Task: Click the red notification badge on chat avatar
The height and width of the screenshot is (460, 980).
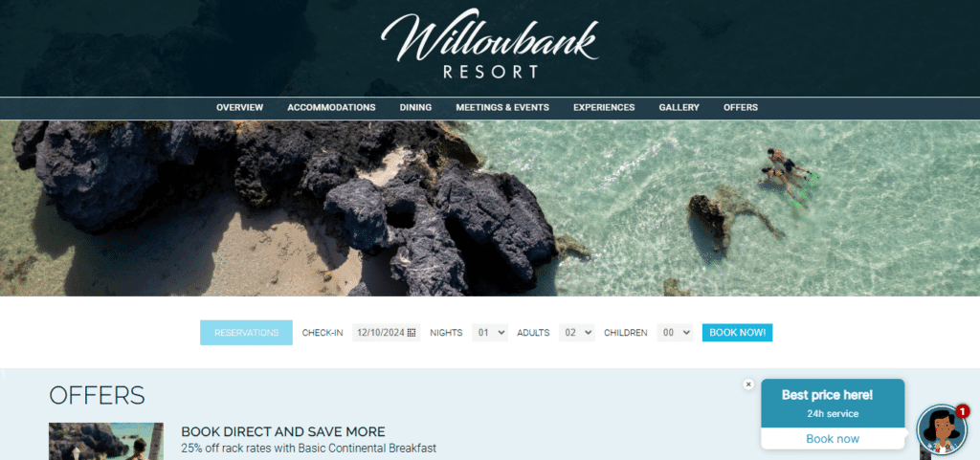Action: (x=963, y=411)
